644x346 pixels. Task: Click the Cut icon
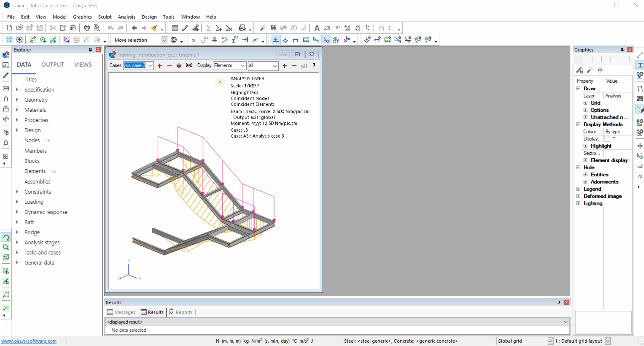click(x=53, y=28)
